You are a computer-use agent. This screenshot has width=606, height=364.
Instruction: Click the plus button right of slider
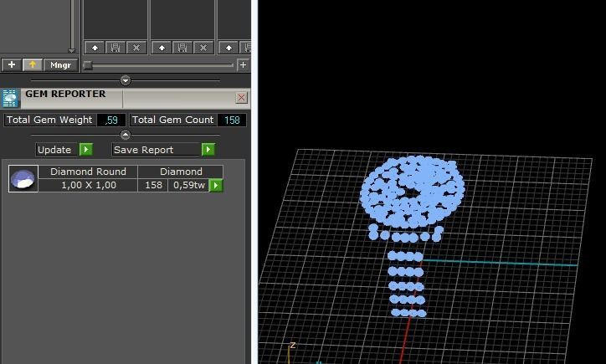[x=243, y=65]
